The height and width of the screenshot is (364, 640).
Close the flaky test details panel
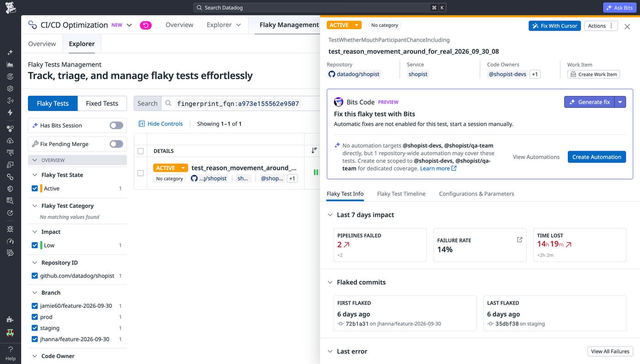point(627,26)
